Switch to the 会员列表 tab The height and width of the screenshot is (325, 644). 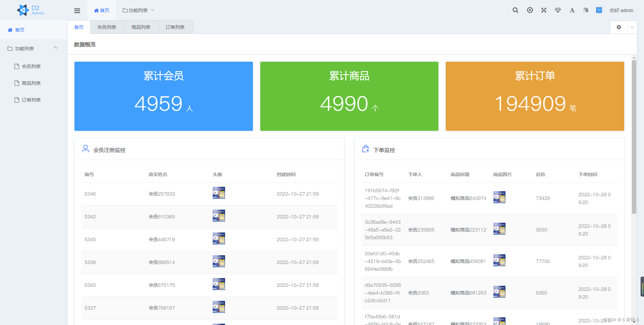click(107, 27)
